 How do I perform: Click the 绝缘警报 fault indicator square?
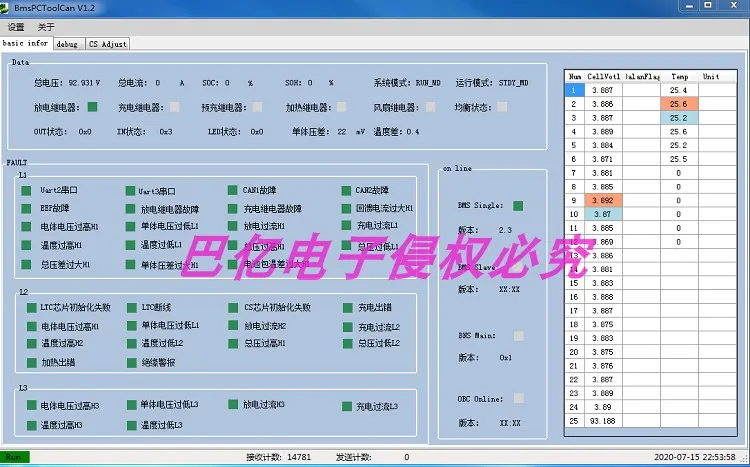(x=132, y=362)
